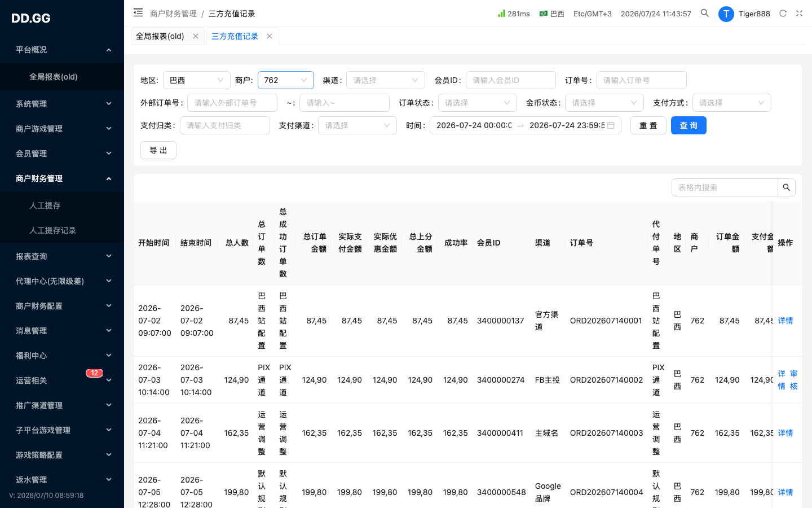Toggle fullscreen with the expand icon
The width and height of the screenshot is (812, 508).
(x=799, y=13)
